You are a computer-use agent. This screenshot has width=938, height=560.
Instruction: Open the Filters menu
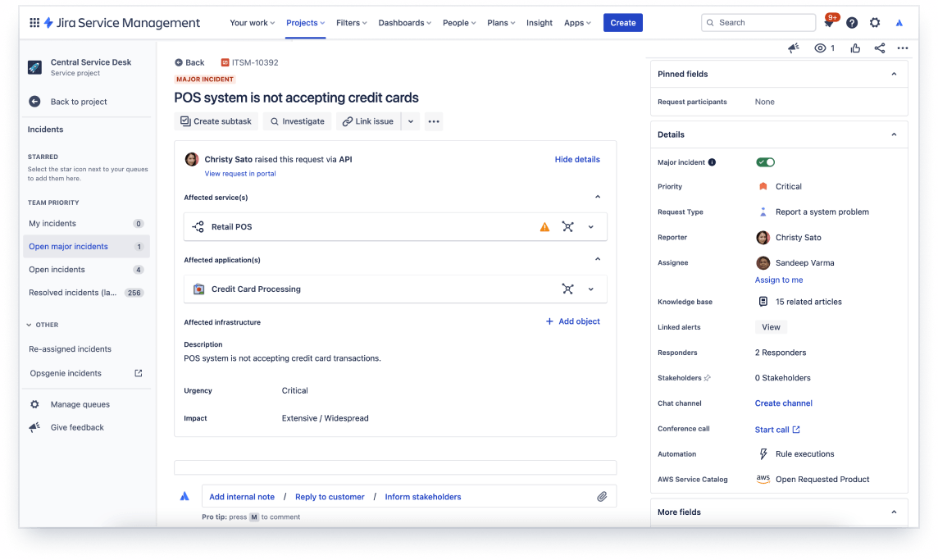click(351, 23)
